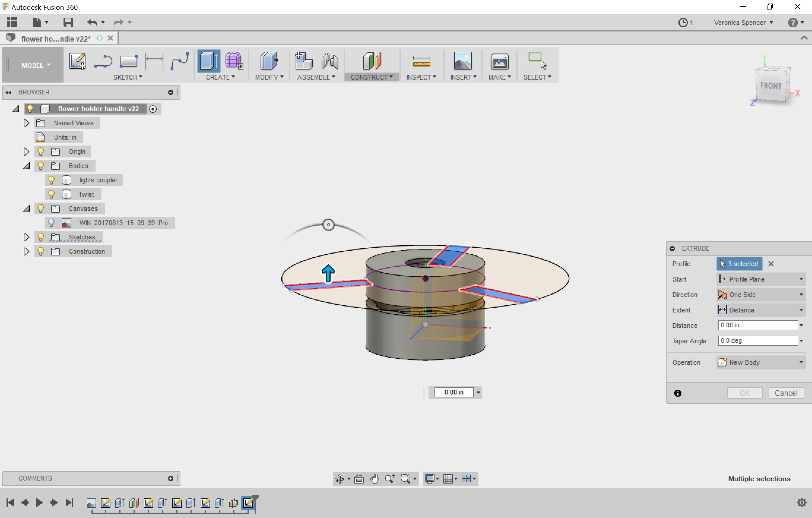Collapse the Bodies folder
The image size is (812, 518).
(x=26, y=166)
